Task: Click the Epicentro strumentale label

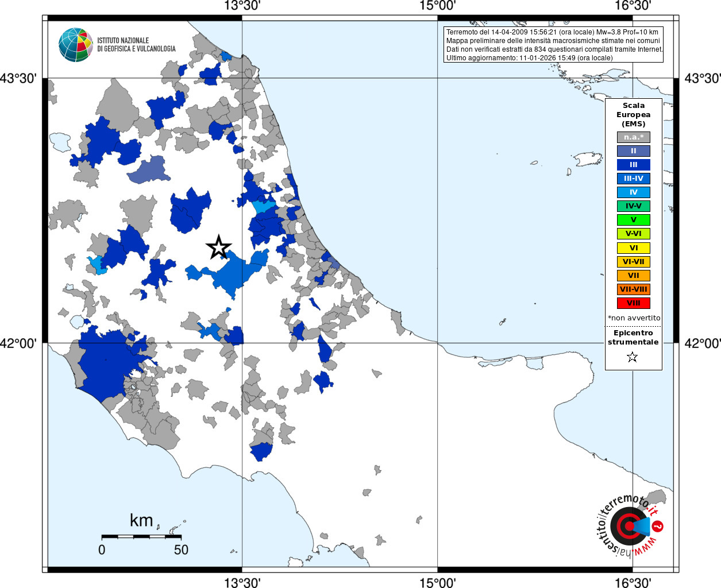Action: point(633,338)
